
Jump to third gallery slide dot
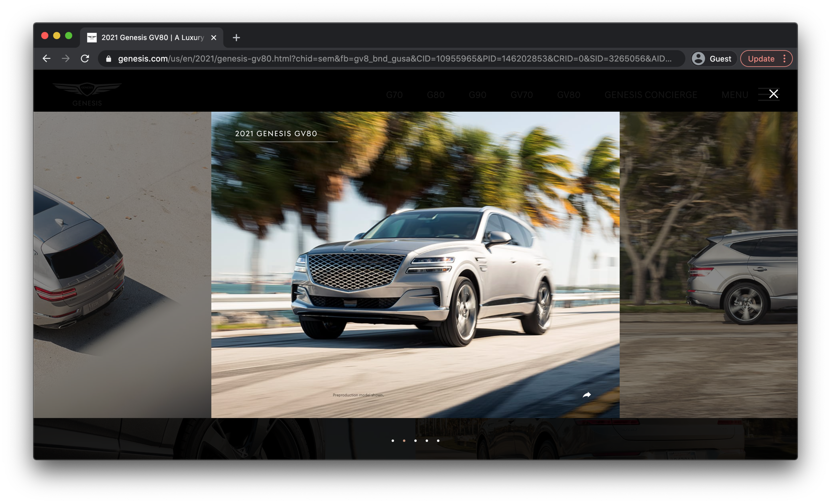(415, 441)
